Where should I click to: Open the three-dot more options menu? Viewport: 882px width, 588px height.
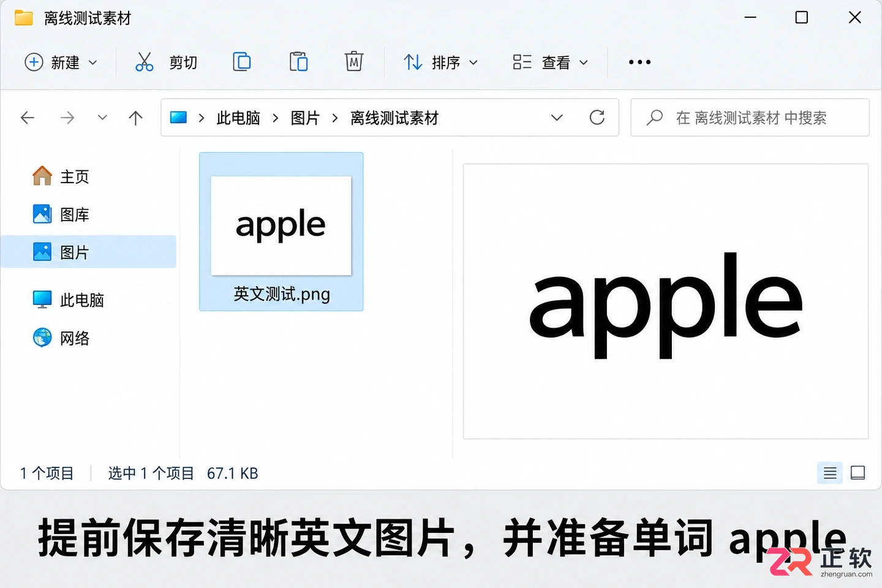pyautogui.click(x=639, y=62)
